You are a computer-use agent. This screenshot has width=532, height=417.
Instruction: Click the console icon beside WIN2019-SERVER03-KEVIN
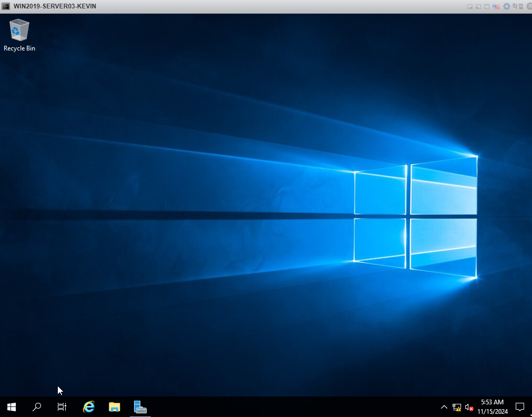coord(6,6)
